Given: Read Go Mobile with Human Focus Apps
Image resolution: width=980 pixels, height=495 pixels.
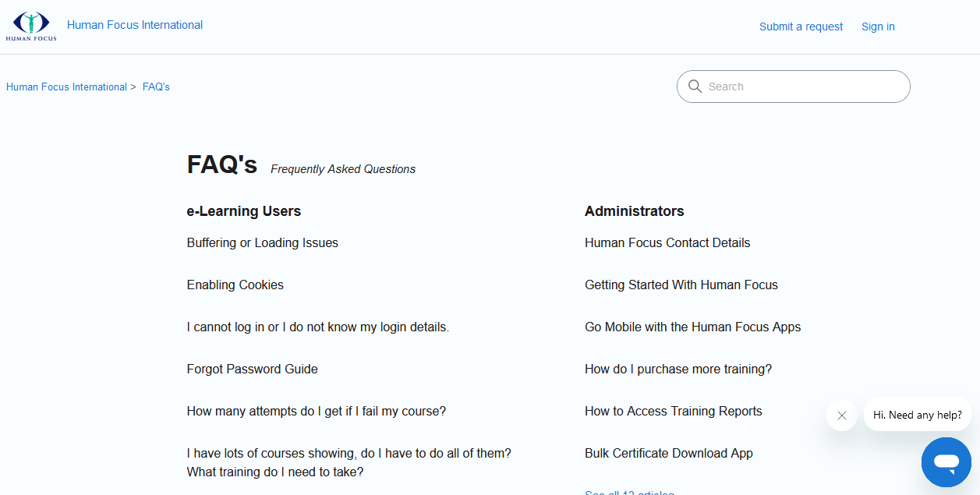Looking at the screenshot, I should coord(692,327).
